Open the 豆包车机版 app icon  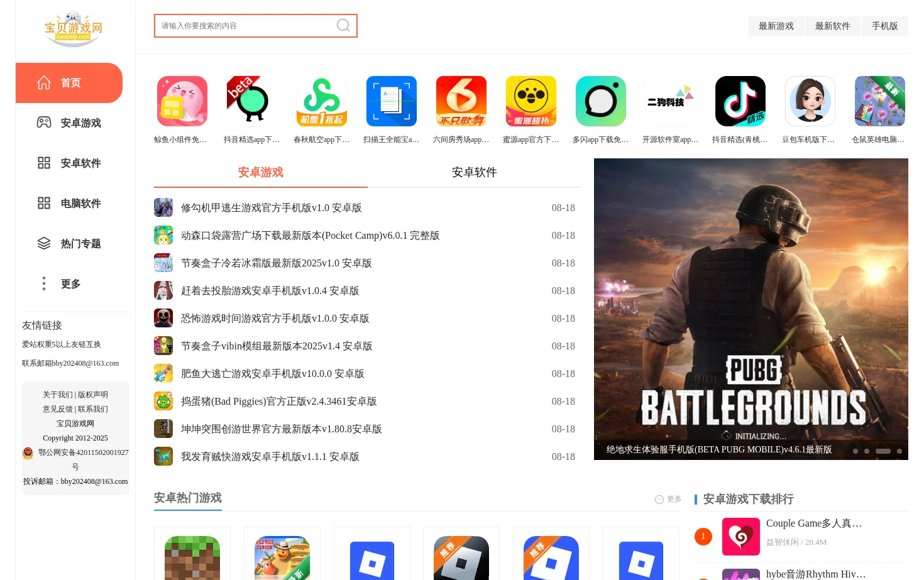[810, 101]
